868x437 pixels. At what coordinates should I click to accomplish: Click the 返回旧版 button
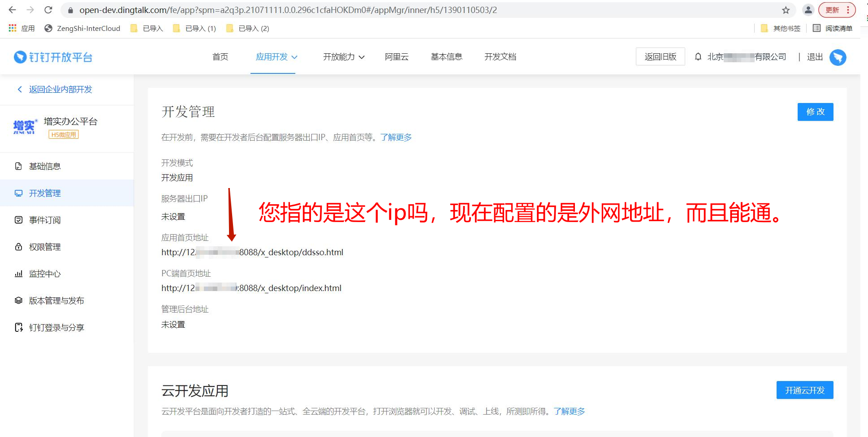point(660,56)
